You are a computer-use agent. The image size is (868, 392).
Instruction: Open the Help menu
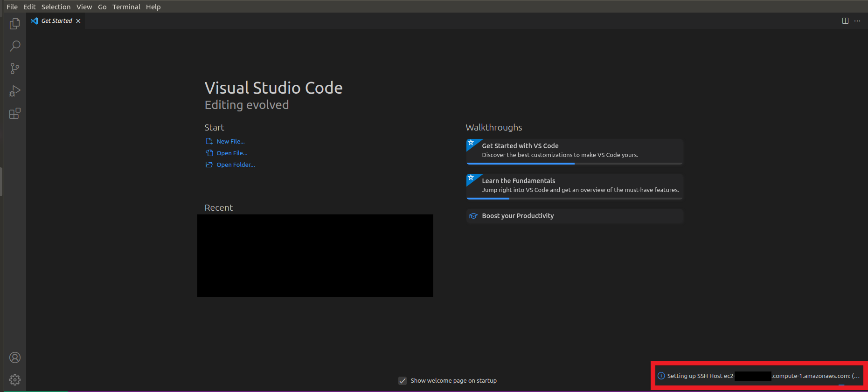click(153, 7)
